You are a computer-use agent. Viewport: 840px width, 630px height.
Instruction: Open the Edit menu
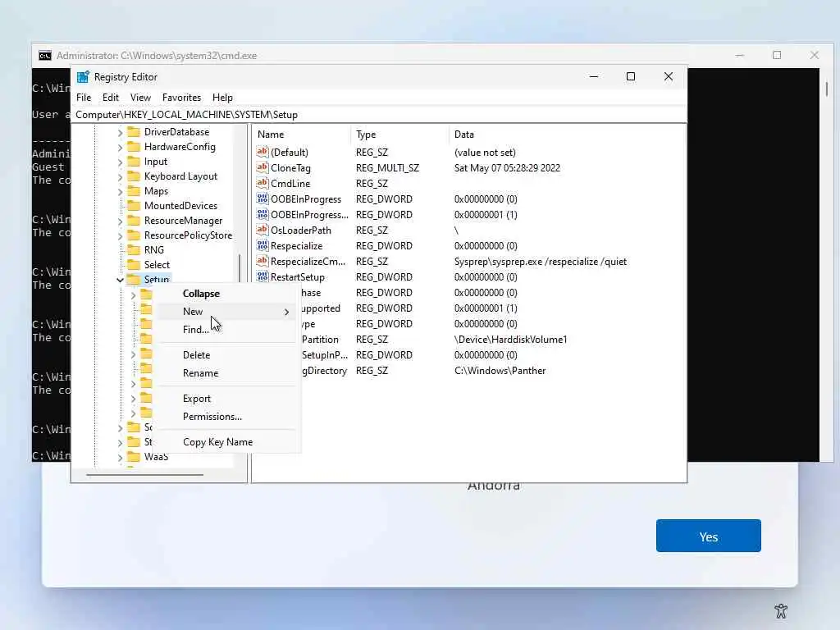111,98
